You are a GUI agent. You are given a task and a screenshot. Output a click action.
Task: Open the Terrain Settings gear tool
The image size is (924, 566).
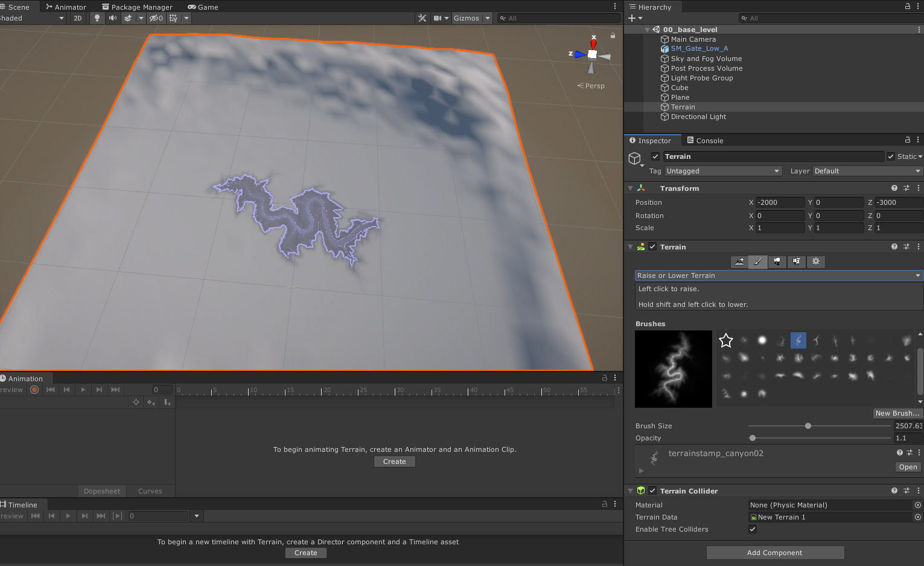pos(816,262)
